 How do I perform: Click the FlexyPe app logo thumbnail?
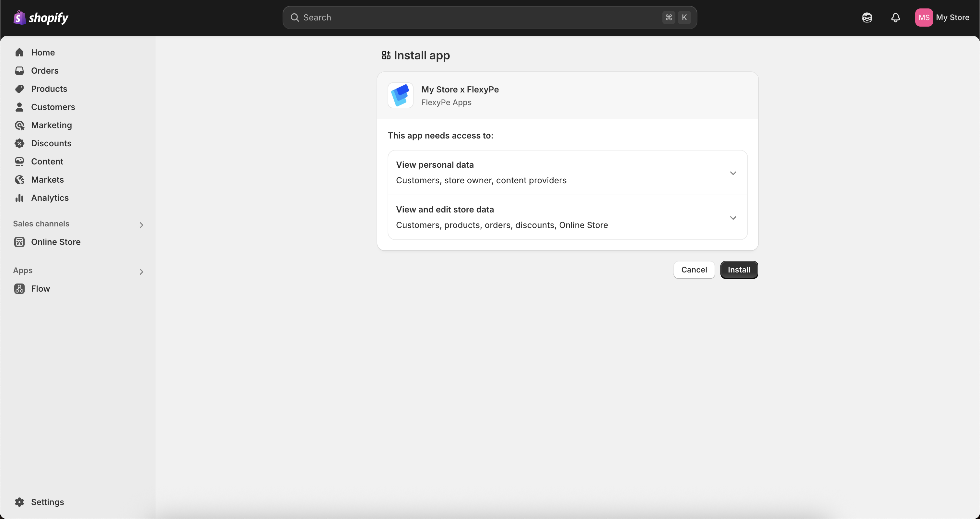(x=400, y=95)
